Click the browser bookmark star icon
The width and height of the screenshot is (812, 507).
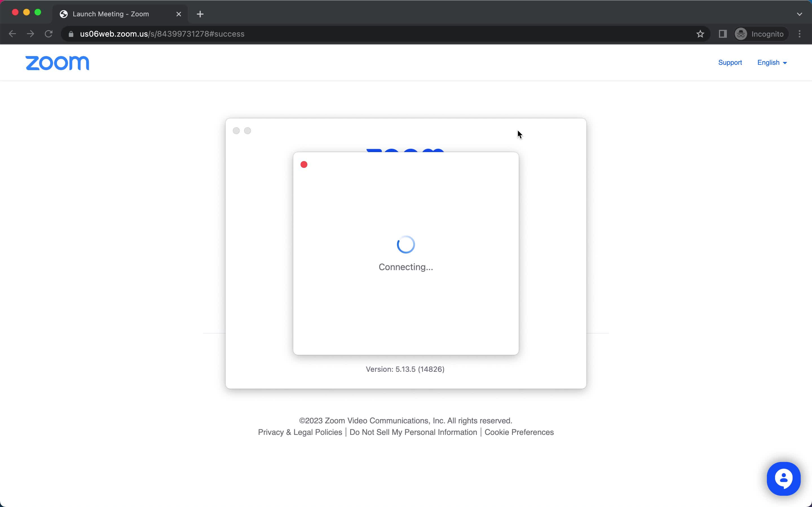point(700,34)
